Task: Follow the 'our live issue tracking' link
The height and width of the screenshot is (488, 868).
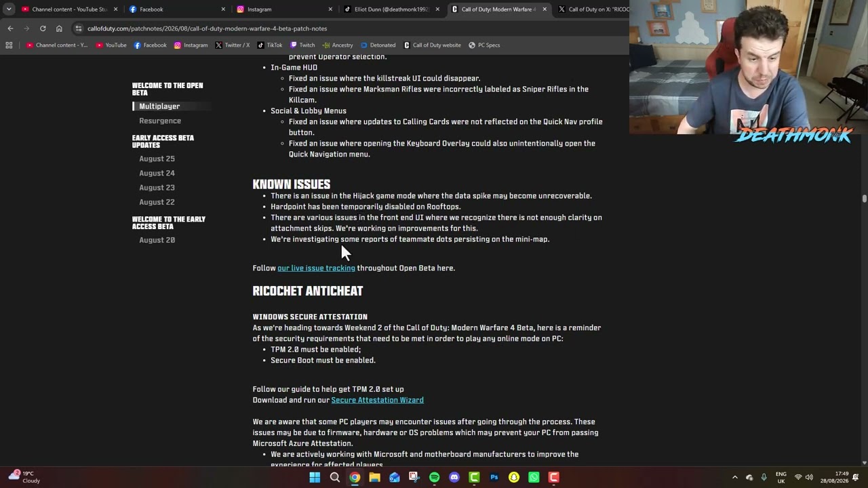Action: 316,268
